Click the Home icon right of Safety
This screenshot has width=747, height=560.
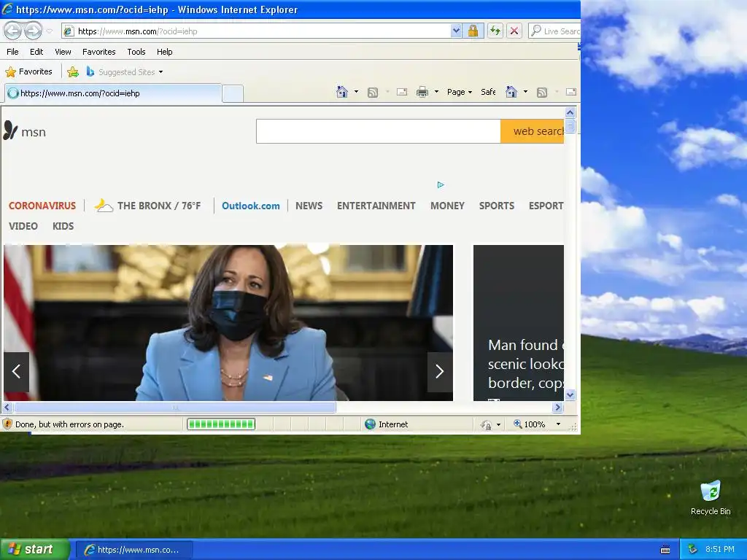(x=511, y=92)
